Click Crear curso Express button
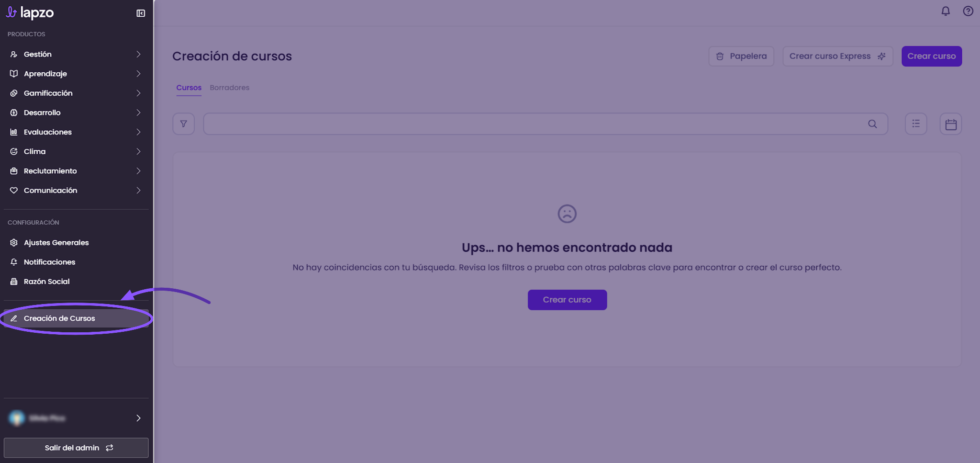 (838, 56)
